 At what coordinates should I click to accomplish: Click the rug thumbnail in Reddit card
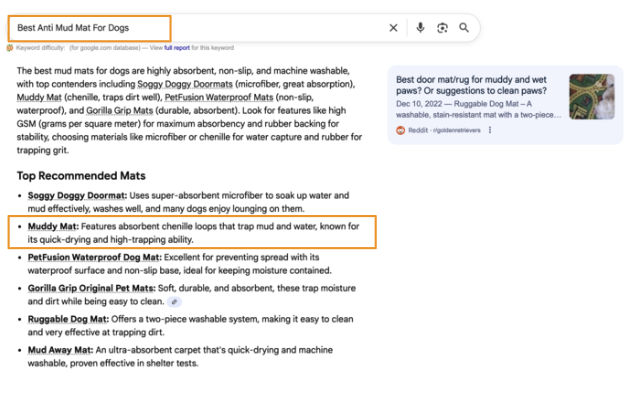pyautogui.click(x=591, y=97)
